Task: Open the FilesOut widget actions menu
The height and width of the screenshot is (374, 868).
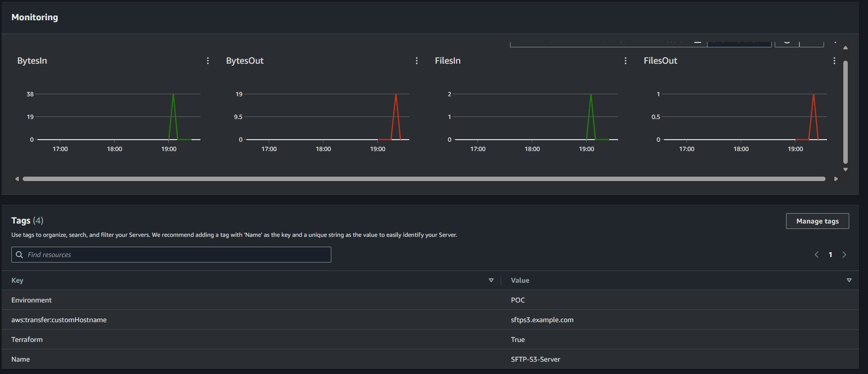Action: point(834,61)
